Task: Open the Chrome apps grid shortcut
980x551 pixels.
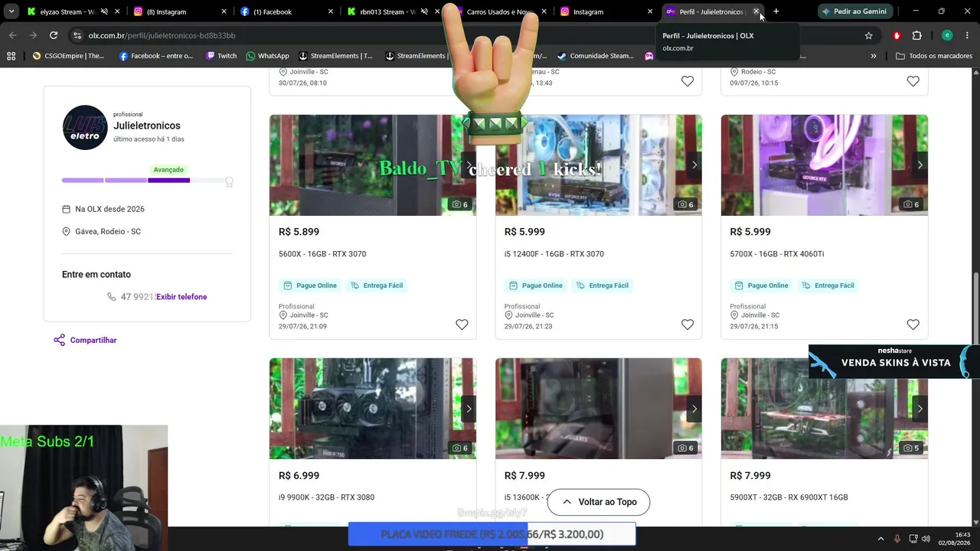Action: pos(11,56)
